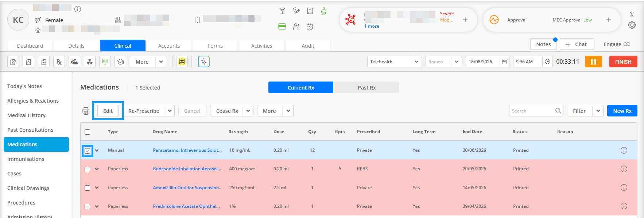
Task: Open the family members people icon
Action: [296, 27]
